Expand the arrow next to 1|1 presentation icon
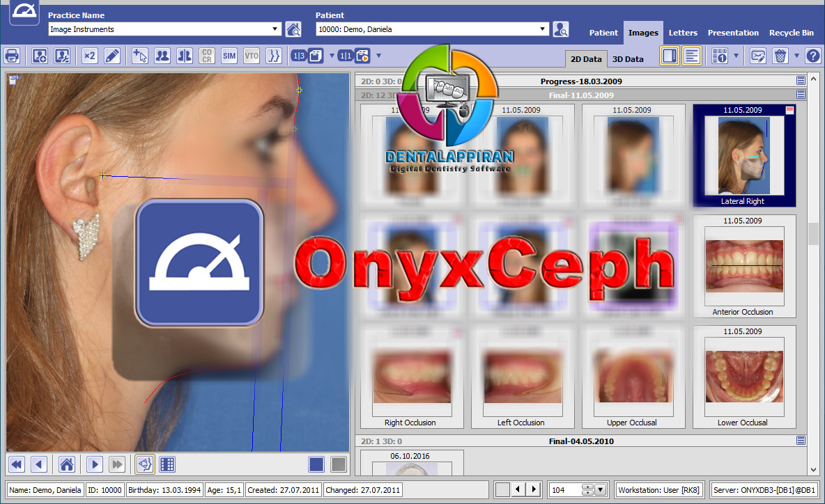The image size is (825, 504). point(378,56)
